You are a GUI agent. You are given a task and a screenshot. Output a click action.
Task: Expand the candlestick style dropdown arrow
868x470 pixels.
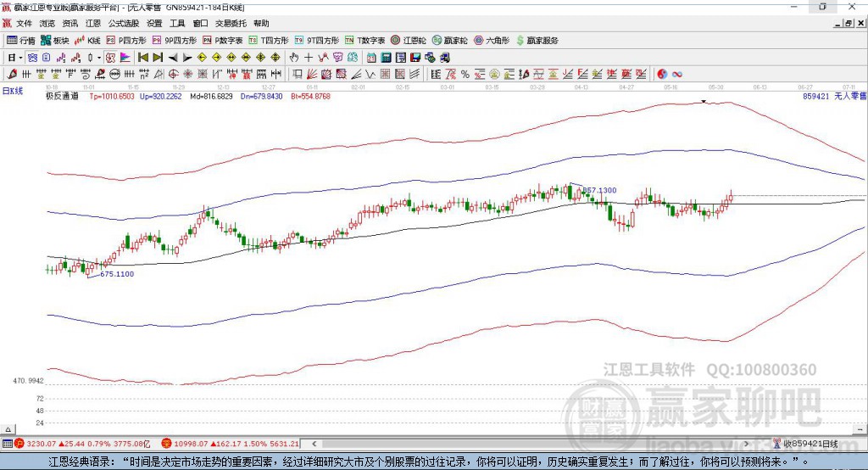99,57
